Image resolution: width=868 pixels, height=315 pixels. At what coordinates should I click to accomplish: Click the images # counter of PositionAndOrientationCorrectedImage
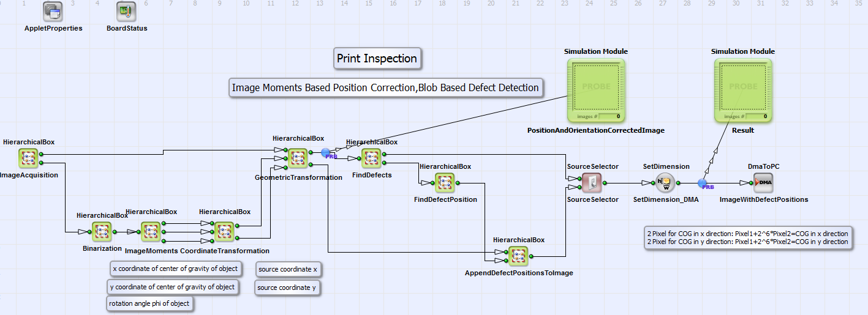pos(610,116)
